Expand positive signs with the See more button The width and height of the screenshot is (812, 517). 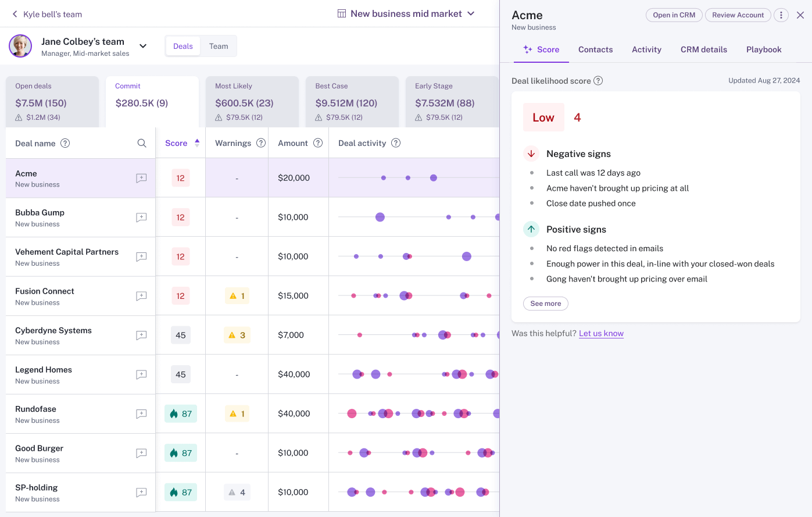click(x=545, y=303)
